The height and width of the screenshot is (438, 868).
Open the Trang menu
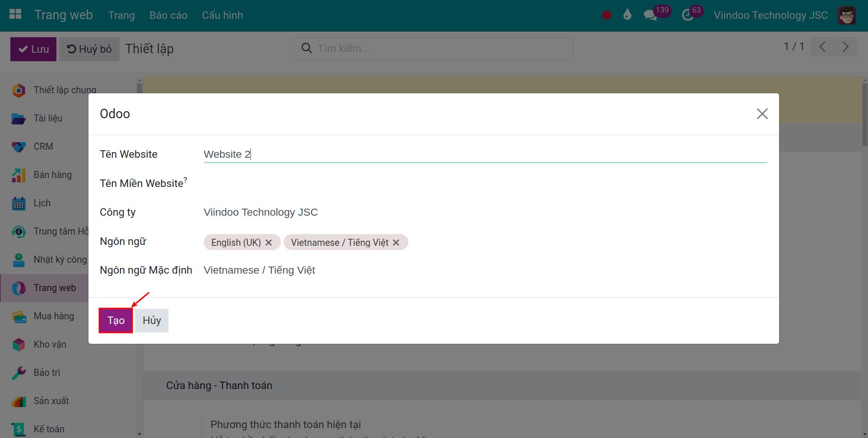click(x=121, y=15)
